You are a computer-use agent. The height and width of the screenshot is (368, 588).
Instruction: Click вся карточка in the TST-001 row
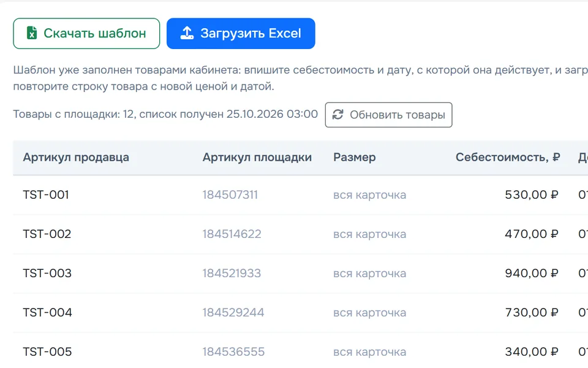coord(370,195)
